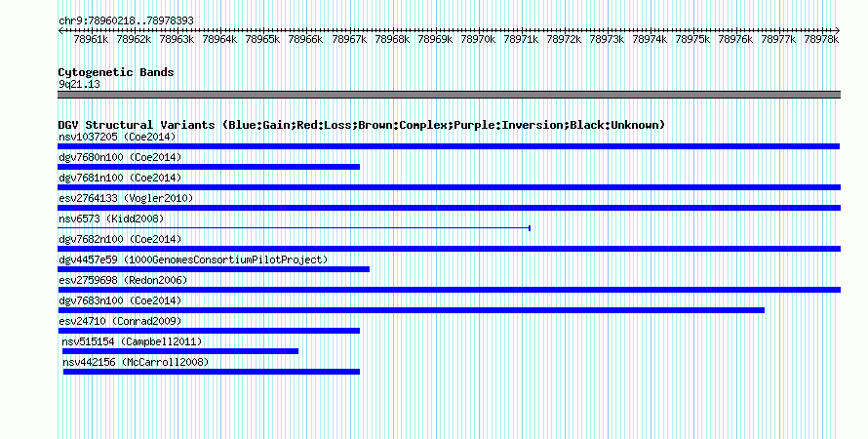Click the thin nsv6573 (Kidd2008) variant line

pyautogui.click(x=294, y=228)
